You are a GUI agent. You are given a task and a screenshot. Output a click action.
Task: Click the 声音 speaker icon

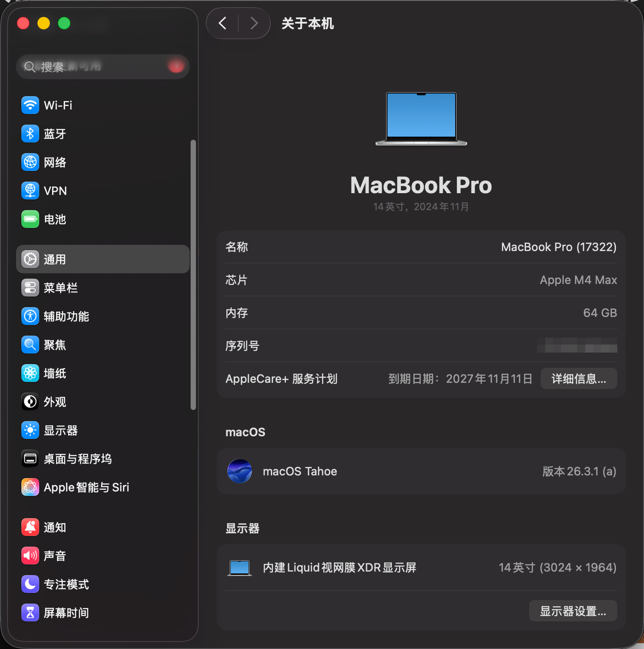tap(30, 556)
